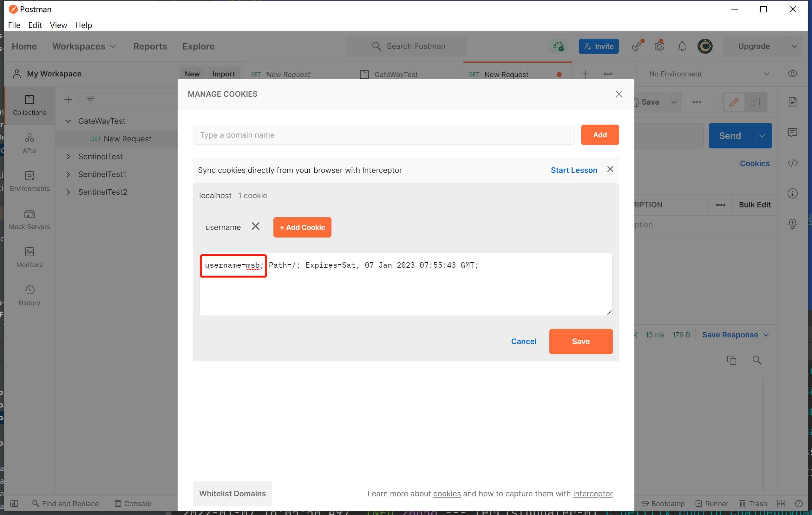Click the + Add Cookie button
Image resolution: width=812 pixels, height=515 pixels.
(x=302, y=227)
